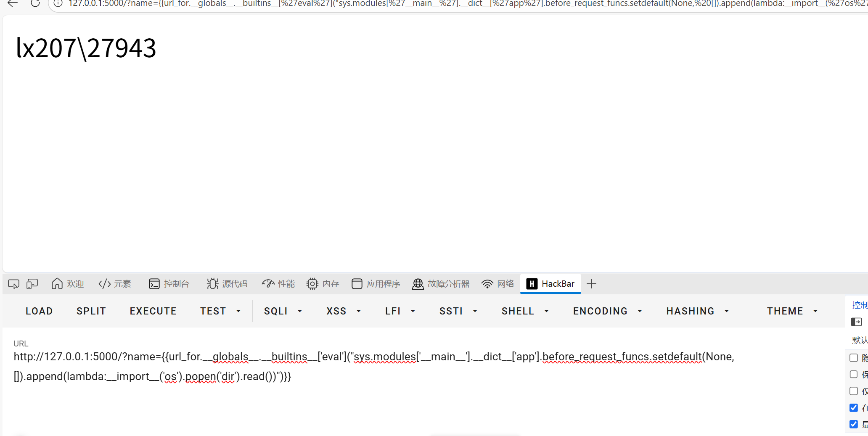Switch to the Network (网络) tab

(498, 284)
